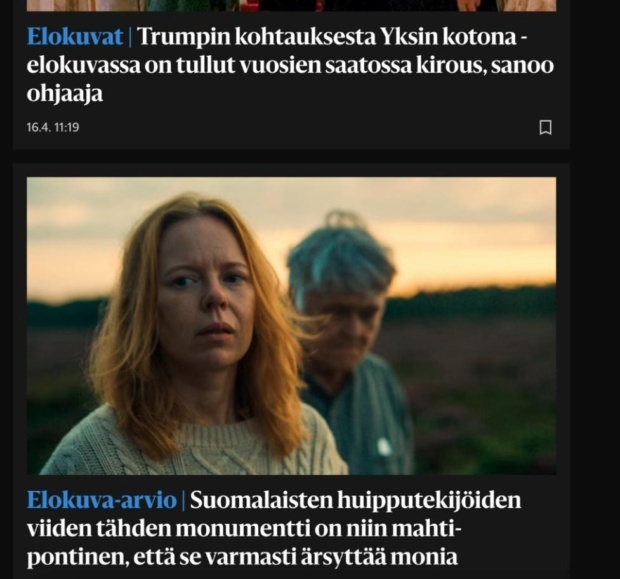The width and height of the screenshot is (620, 579).
Task: Click the 16.4. 11:19 timestamp
Action: pyautogui.click(x=53, y=127)
